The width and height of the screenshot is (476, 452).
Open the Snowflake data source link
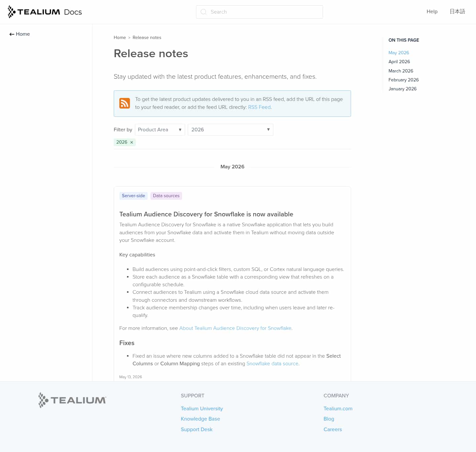(x=272, y=364)
